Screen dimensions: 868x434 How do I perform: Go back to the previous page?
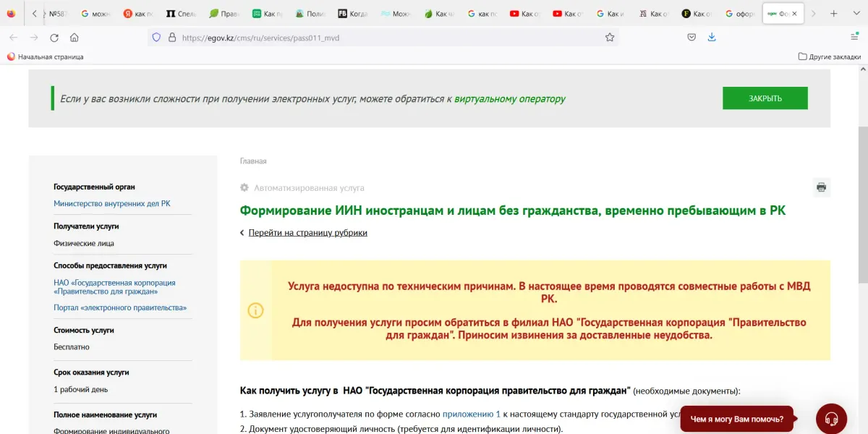[x=13, y=38]
